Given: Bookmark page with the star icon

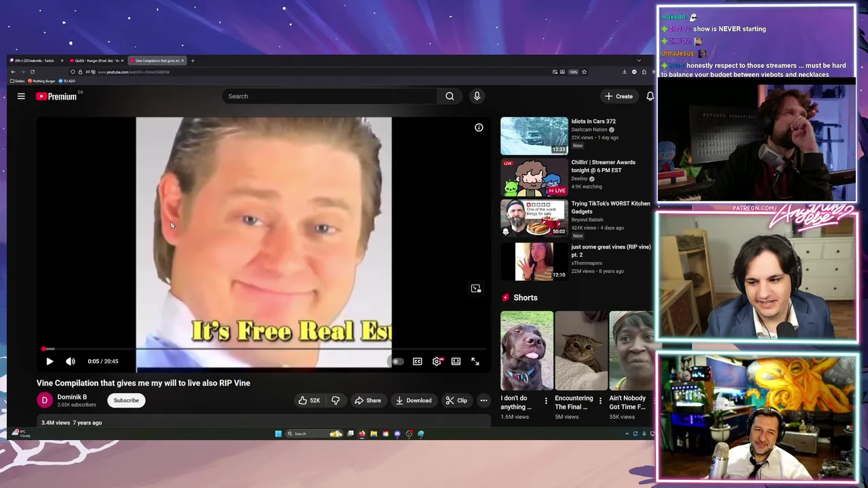Looking at the screenshot, I should tap(584, 72).
